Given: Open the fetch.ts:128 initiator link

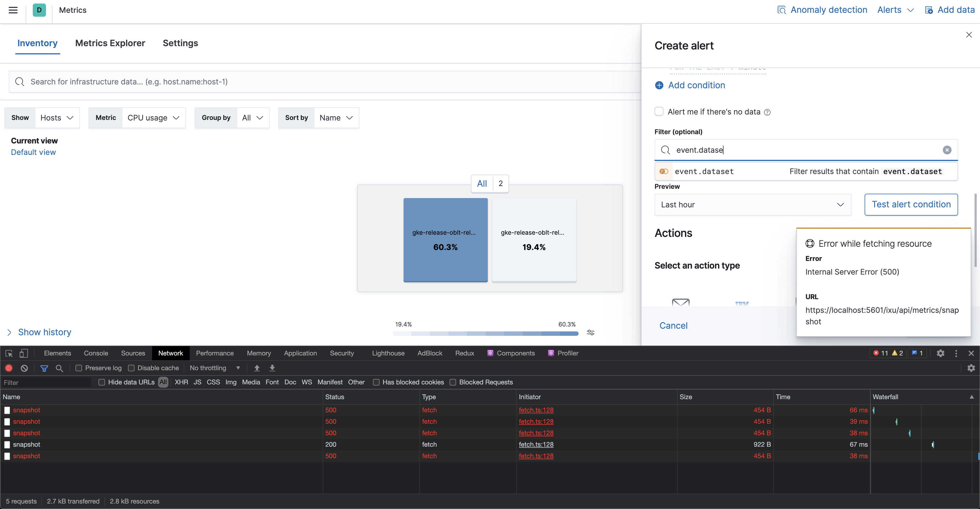Looking at the screenshot, I should 536,410.
